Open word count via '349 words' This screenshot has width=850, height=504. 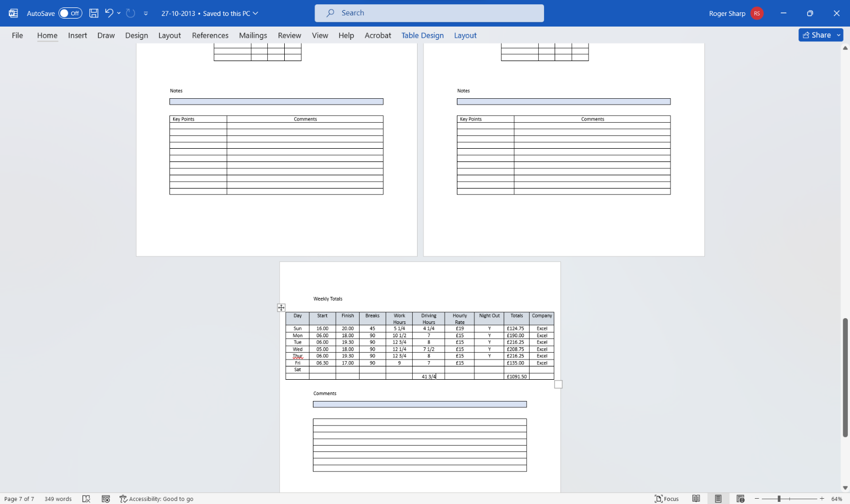(57, 499)
